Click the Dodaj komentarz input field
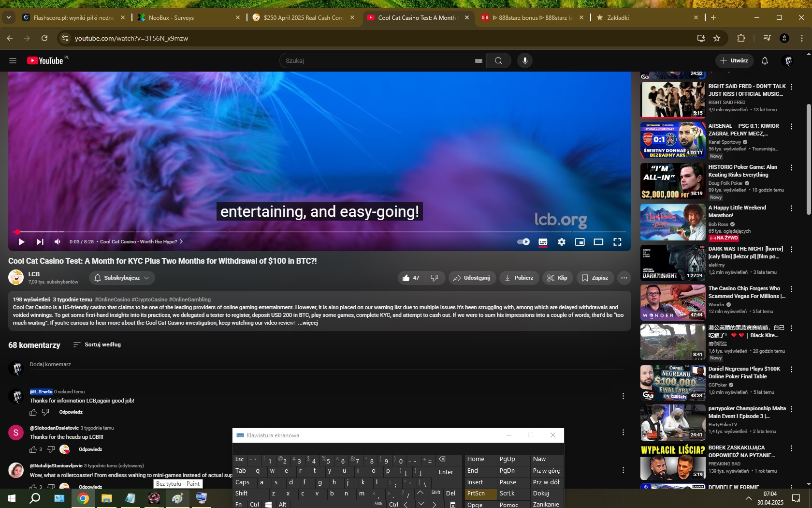 pyautogui.click(x=327, y=365)
